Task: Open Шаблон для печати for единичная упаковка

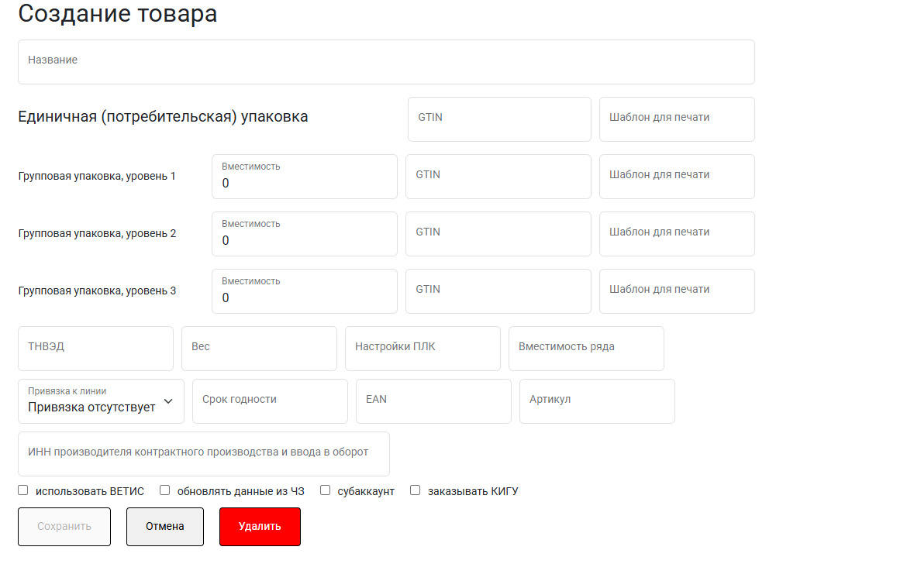Action: pyautogui.click(x=676, y=119)
